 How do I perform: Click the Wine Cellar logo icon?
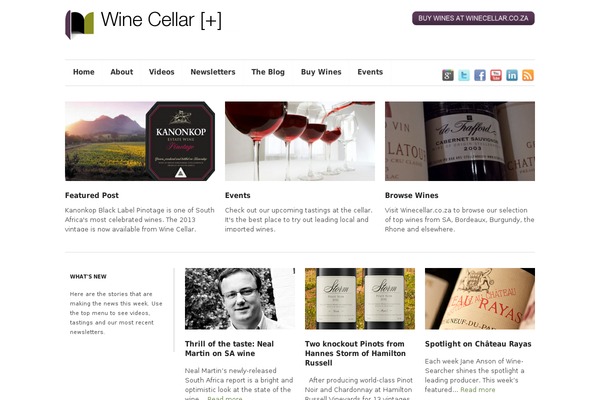pos(80,24)
